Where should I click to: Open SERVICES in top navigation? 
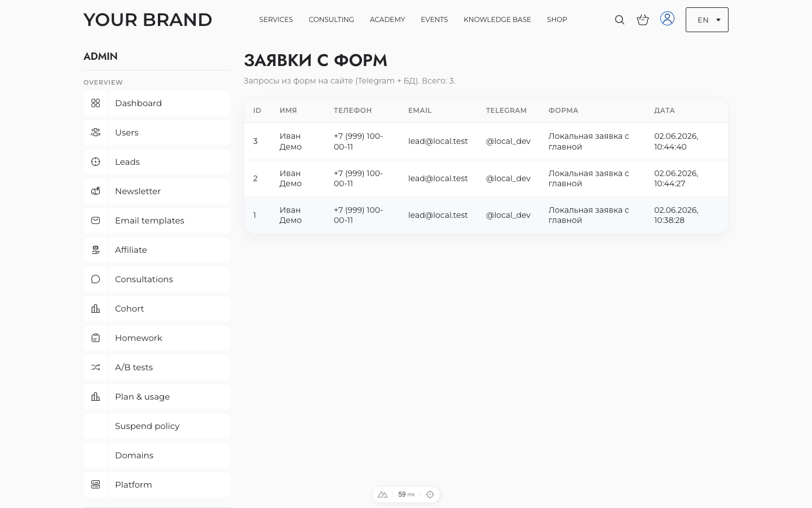point(276,20)
